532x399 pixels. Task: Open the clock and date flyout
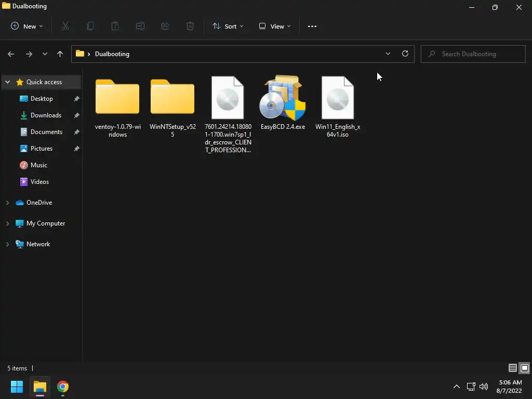coord(509,387)
